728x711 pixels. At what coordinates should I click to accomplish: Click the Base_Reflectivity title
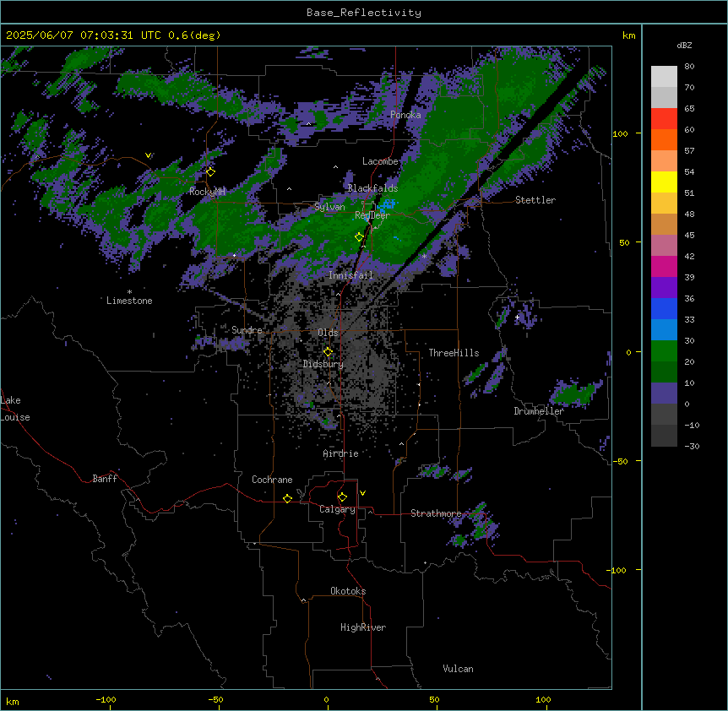364,13
